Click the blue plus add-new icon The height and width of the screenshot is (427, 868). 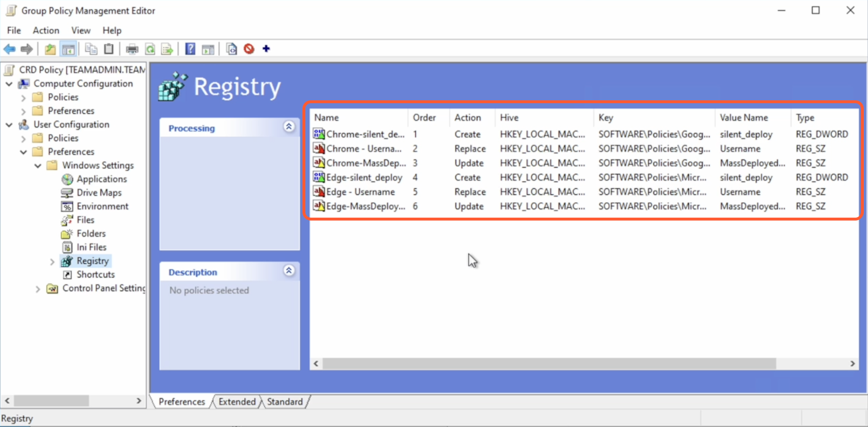[266, 49]
